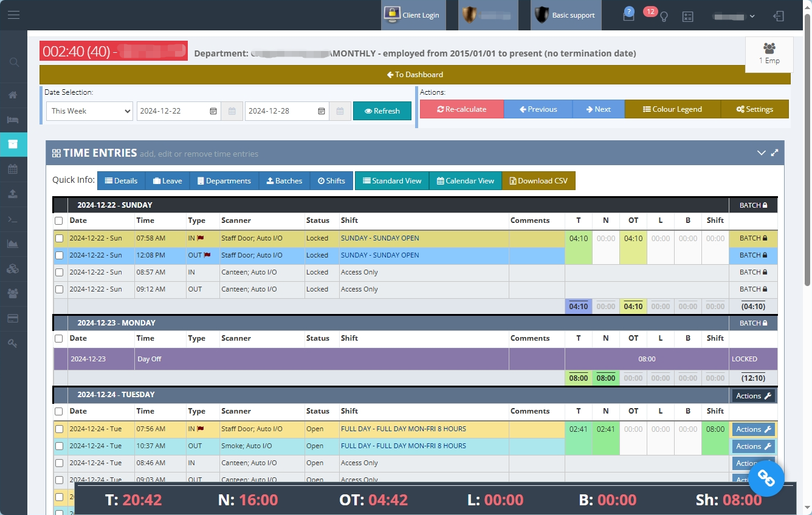Check the 07:58 AM Sunday IN entry checkbox
The height and width of the screenshot is (515, 812).
tap(59, 239)
